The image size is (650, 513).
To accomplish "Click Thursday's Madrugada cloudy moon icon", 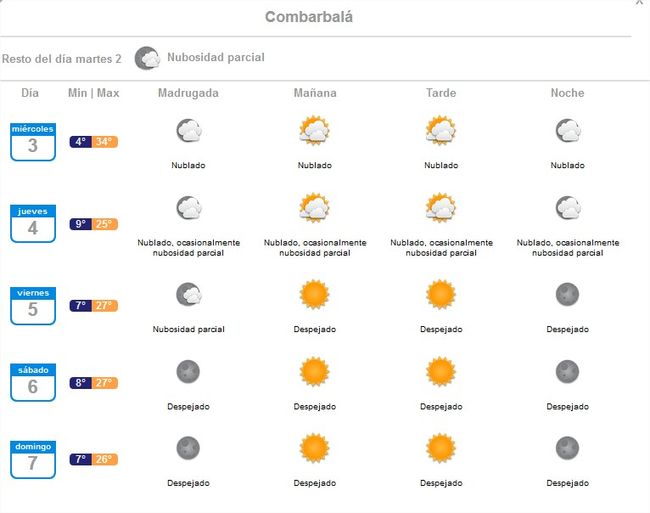I will point(188,208).
